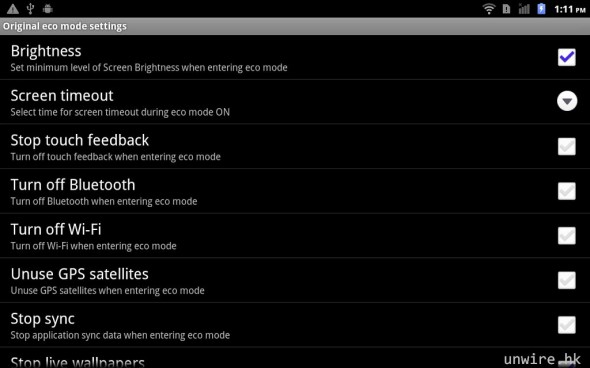Viewport: 590px width, 368px height.
Task: Tap the battery charging icon
Action: click(541, 9)
